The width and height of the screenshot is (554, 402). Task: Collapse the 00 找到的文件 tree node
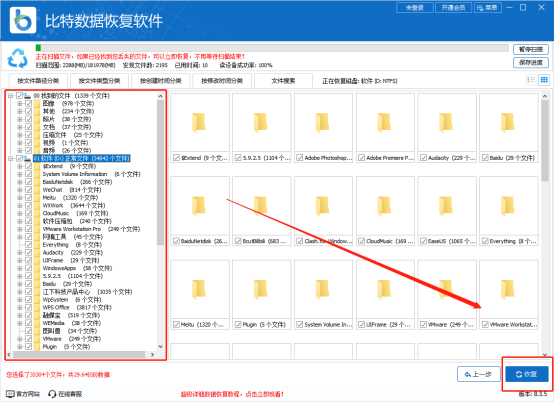[11, 96]
